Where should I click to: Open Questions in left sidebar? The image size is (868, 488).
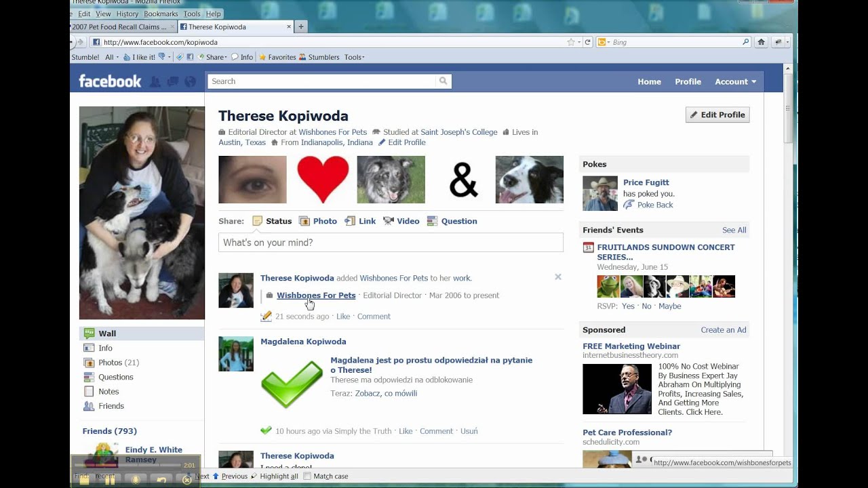(115, 377)
